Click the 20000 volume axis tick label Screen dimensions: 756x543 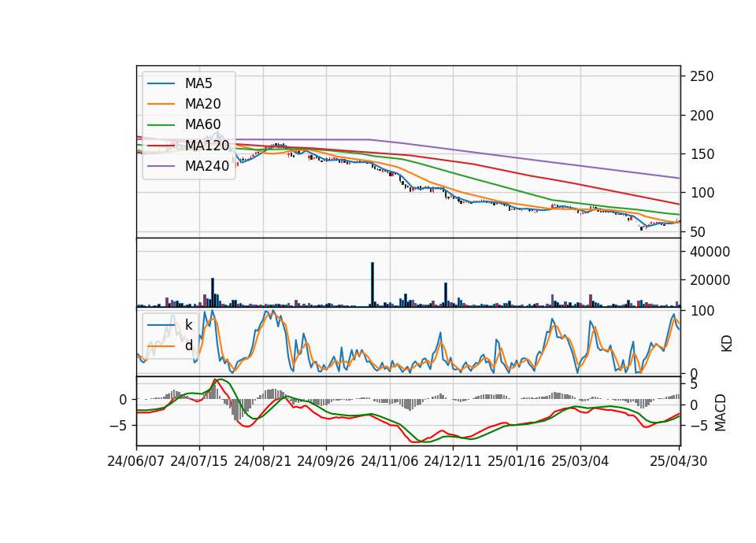[x=710, y=280]
